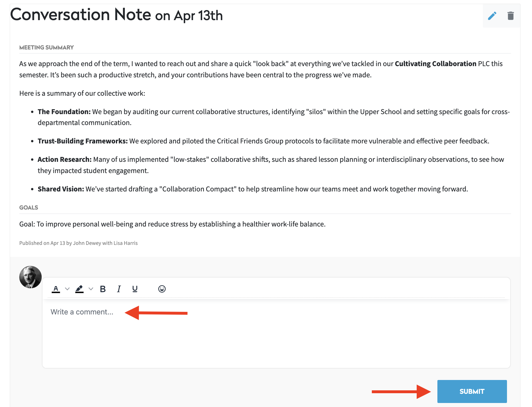Delete note with the trash icon
The height and width of the screenshot is (407, 532).
510,16
